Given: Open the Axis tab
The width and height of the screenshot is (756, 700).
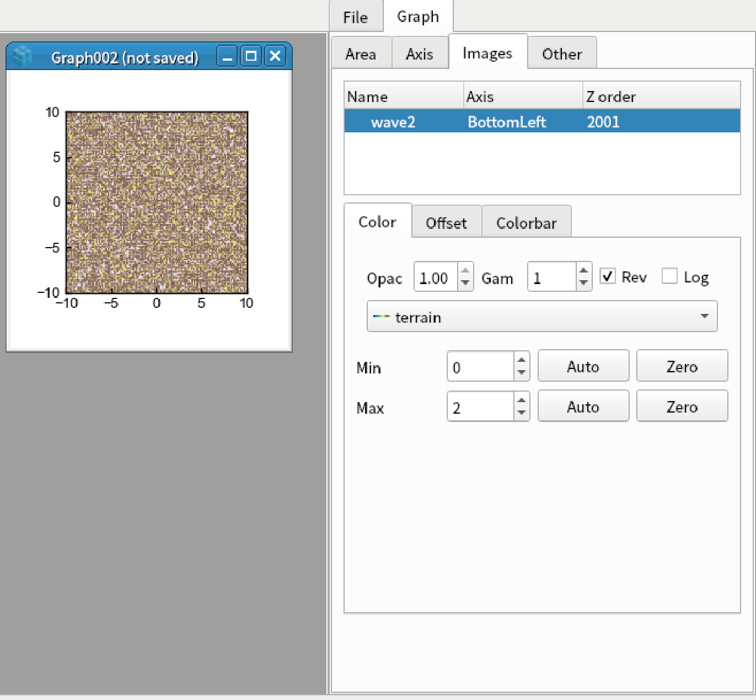Looking at the screenshot, I should click(420, 54).
